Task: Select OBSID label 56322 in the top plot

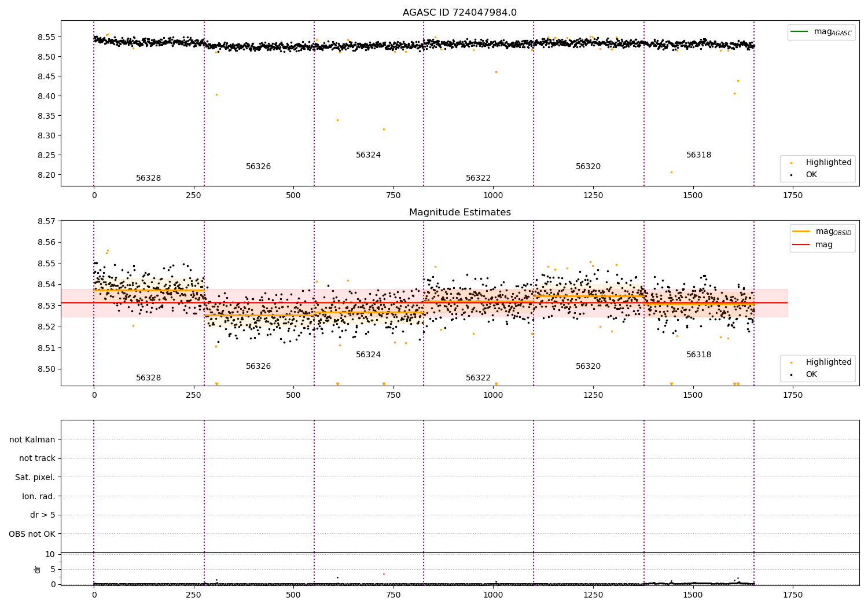Action: [x=479, y=178]
